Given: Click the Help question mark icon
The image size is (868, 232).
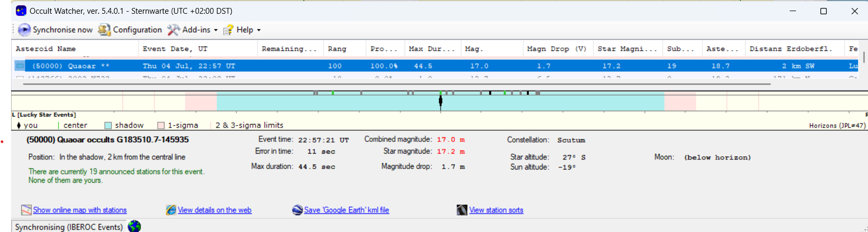Looking at the screenshot, I should tap(229, 30).
